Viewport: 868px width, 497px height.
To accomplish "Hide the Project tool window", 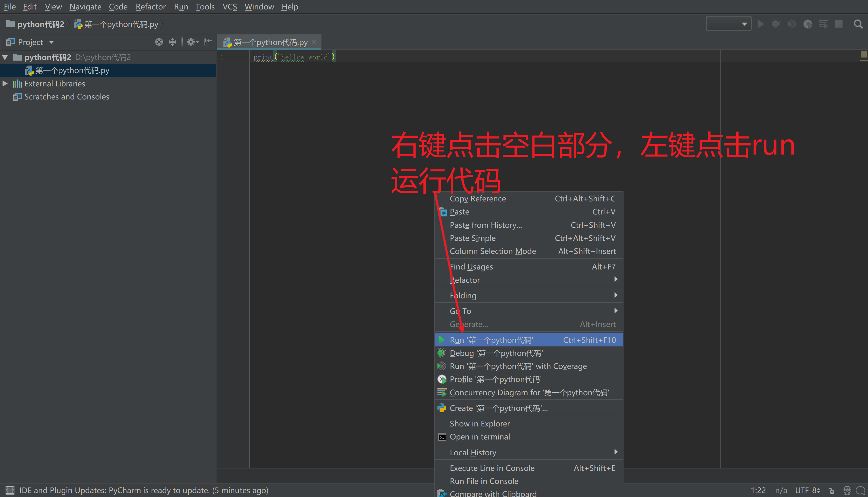I will [x=208, y=42].
